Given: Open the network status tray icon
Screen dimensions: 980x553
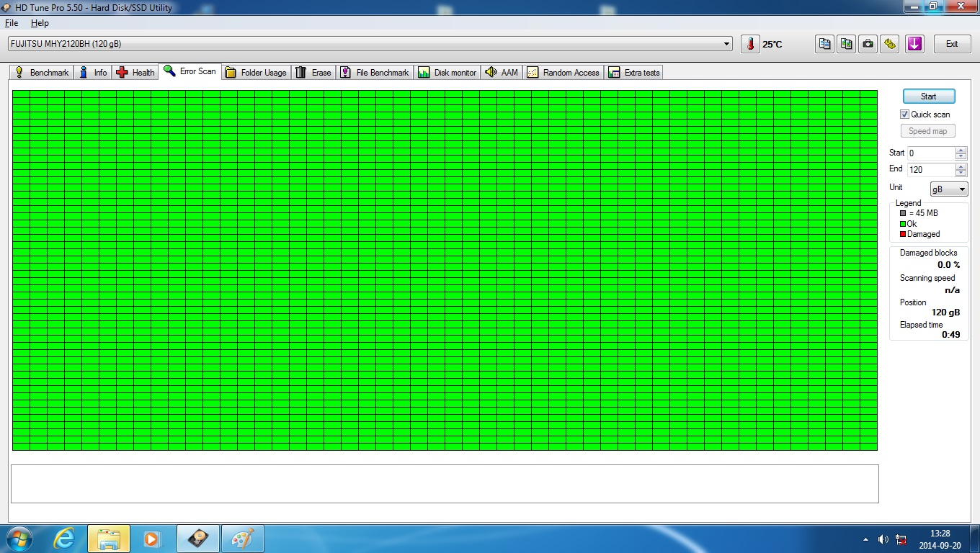Looking at the screenshot, I should (x=901, y=539).
